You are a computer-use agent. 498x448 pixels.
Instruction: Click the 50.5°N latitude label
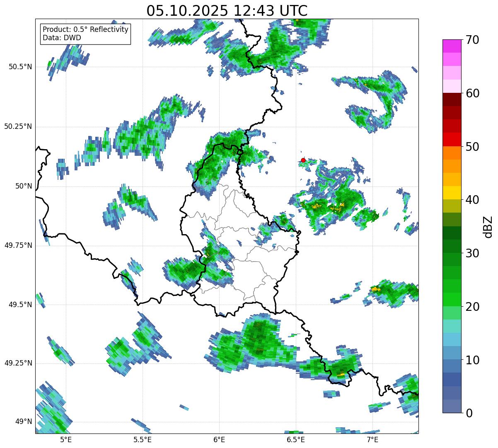(x=20, y=67)
